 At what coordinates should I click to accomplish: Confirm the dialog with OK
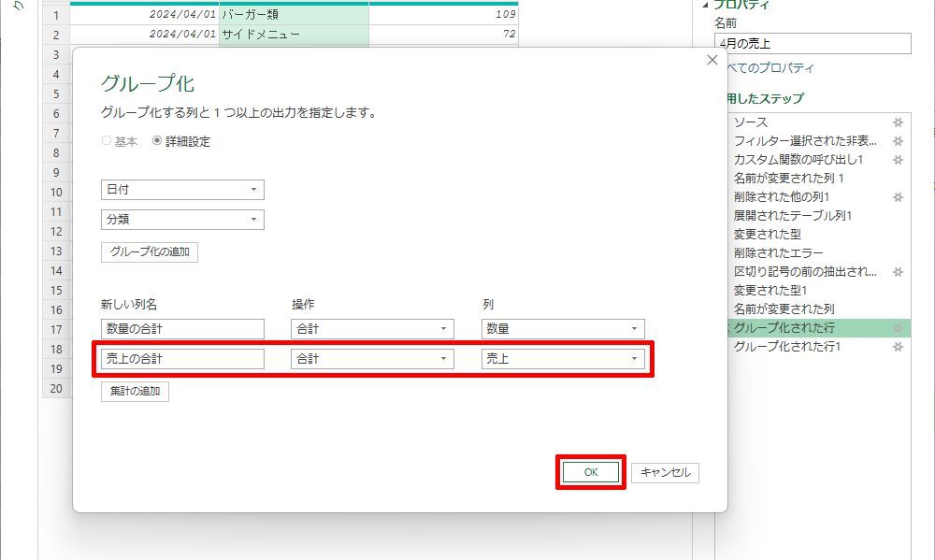coord(591,473)
